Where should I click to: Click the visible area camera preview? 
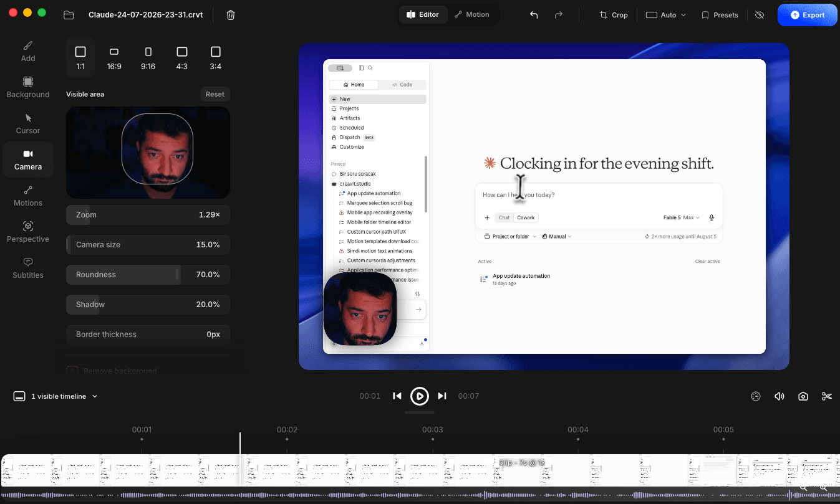pyautogui.click(x=148, y=153)
